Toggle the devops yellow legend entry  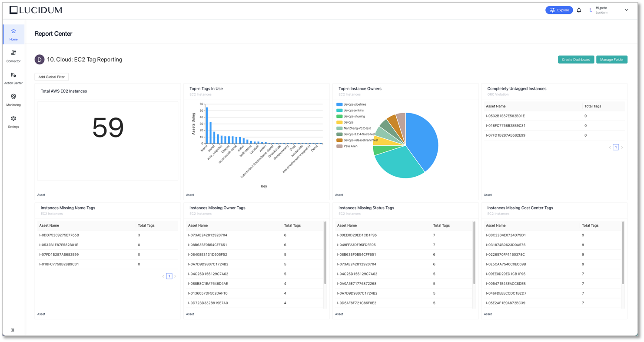(345, 122)
